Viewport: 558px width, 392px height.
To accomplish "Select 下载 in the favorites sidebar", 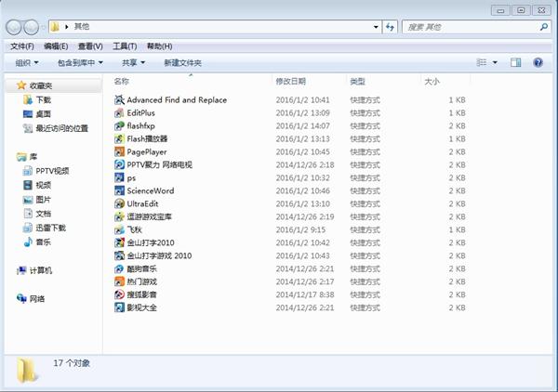I will (43, 99).
